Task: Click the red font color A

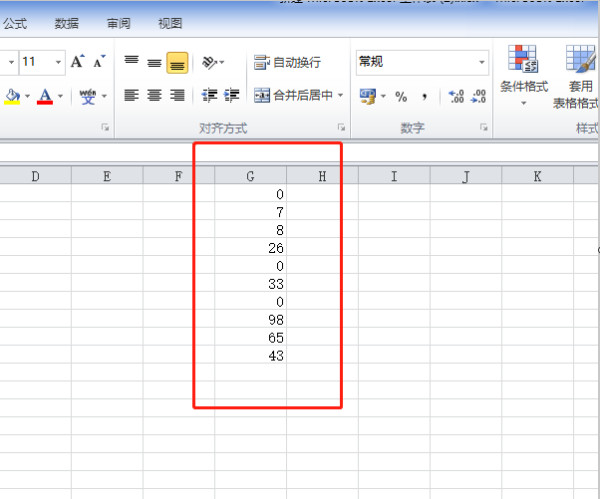Action: pos(45,96)
